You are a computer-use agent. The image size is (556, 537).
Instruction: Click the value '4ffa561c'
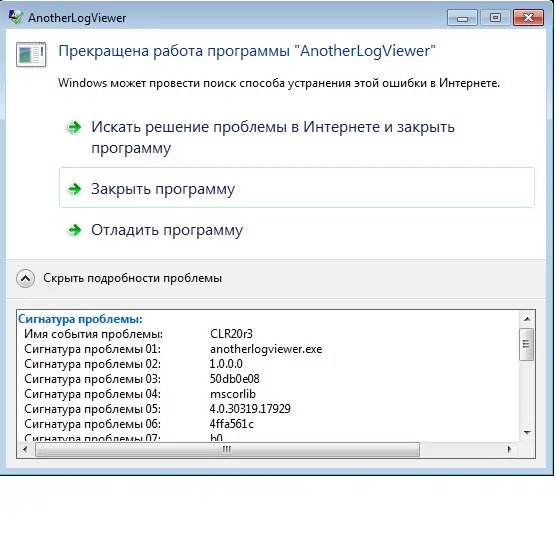pyautogui.click(x=232, y=423)
